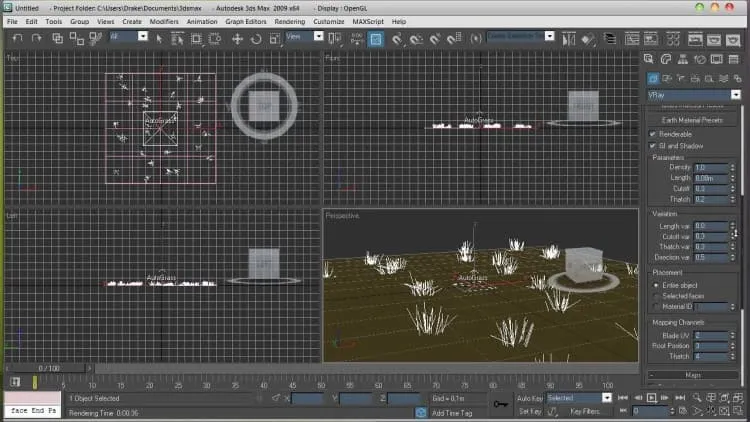Open Schematic View toolbar icon
Screen dimensions: 750x422
[x=651, y=39]
